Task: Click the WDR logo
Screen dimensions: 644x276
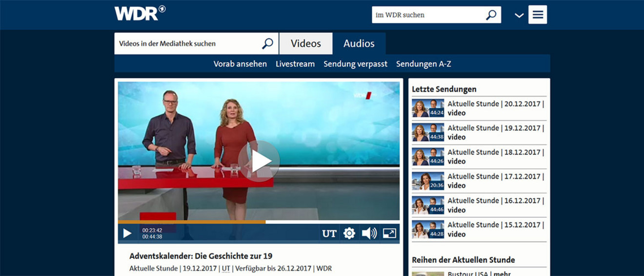Action: [x=140, y=13]
